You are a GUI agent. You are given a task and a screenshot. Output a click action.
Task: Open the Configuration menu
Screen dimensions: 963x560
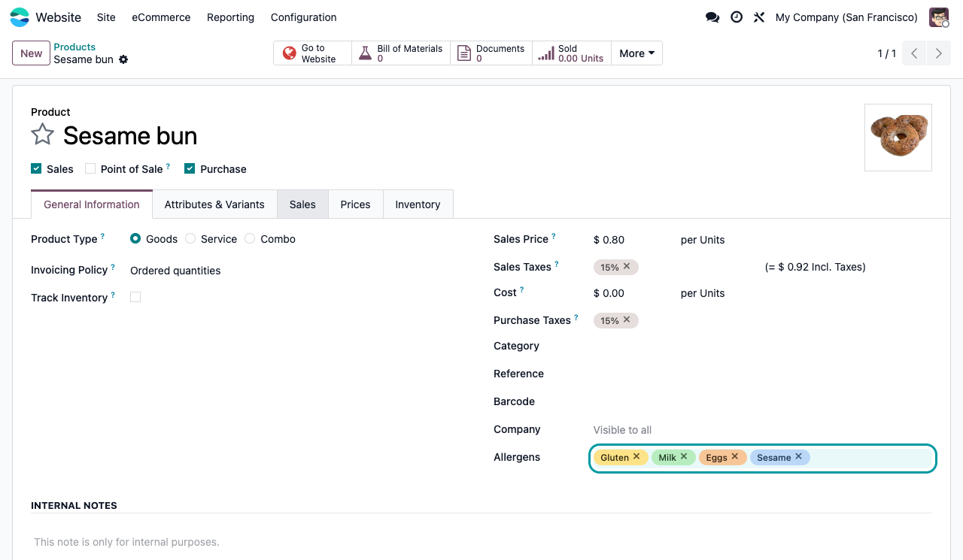pos(303,17)
